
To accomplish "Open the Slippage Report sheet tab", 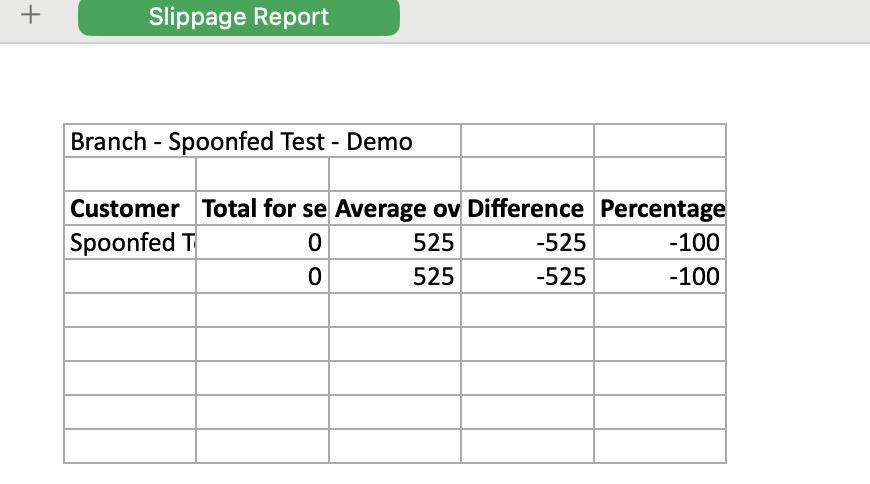I will point(239,17).
